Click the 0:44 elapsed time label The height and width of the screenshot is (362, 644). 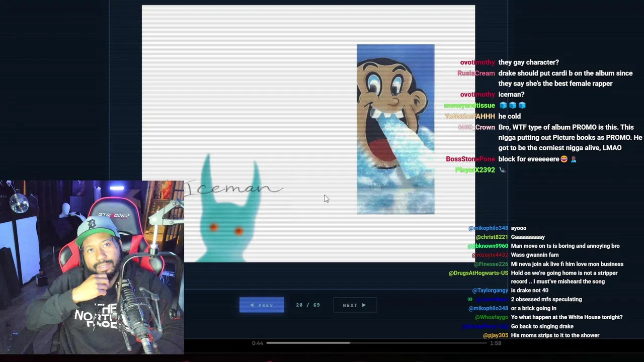[258, 343]
